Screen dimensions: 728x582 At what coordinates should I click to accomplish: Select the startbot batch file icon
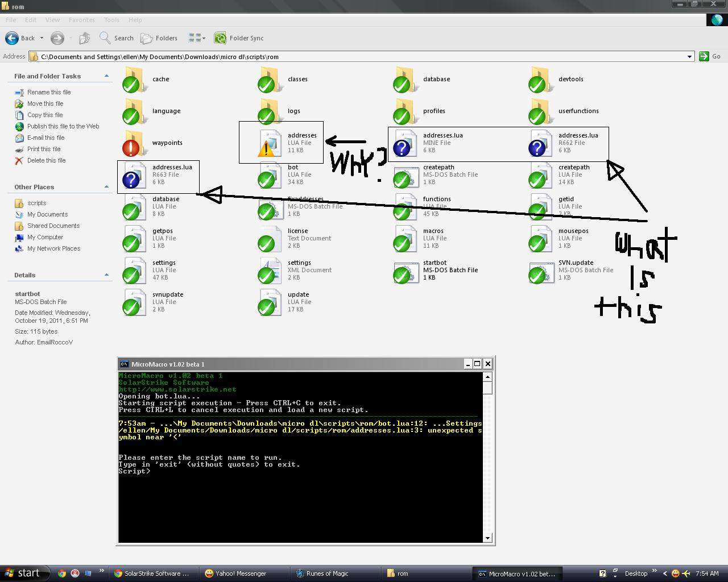click(404, 270)
